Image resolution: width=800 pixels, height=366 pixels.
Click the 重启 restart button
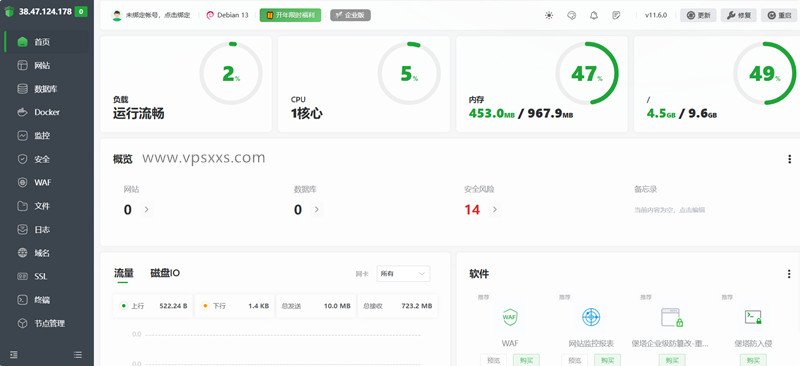pos(779,15)
